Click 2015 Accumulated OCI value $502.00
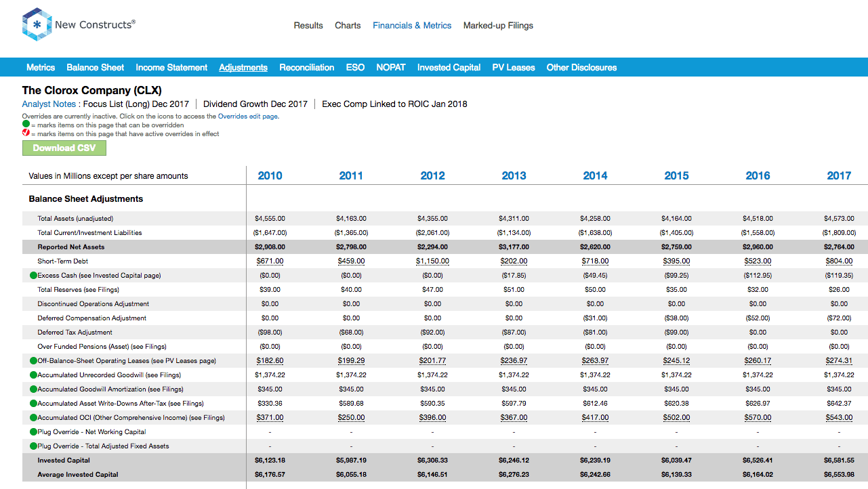 pos(676,418)
